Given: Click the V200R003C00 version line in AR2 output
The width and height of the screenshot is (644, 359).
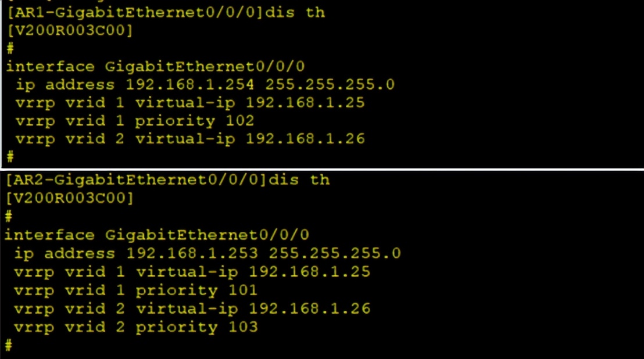Looking at the screenshot, I should pyautogui.click(x=70, y=198).
